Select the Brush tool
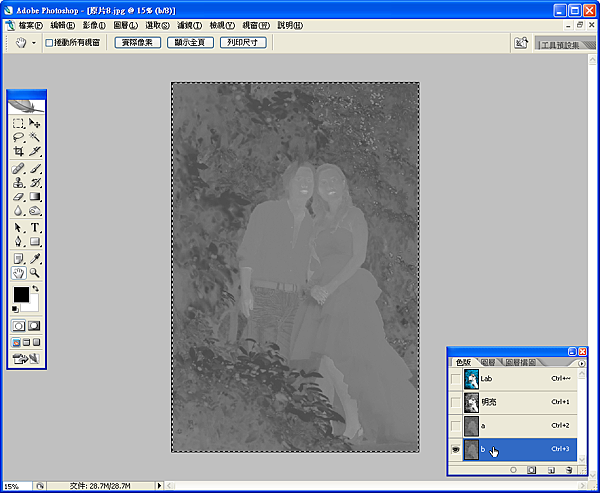Image resolution: width=600 pixels, height=493 pixels. [35, 168]
